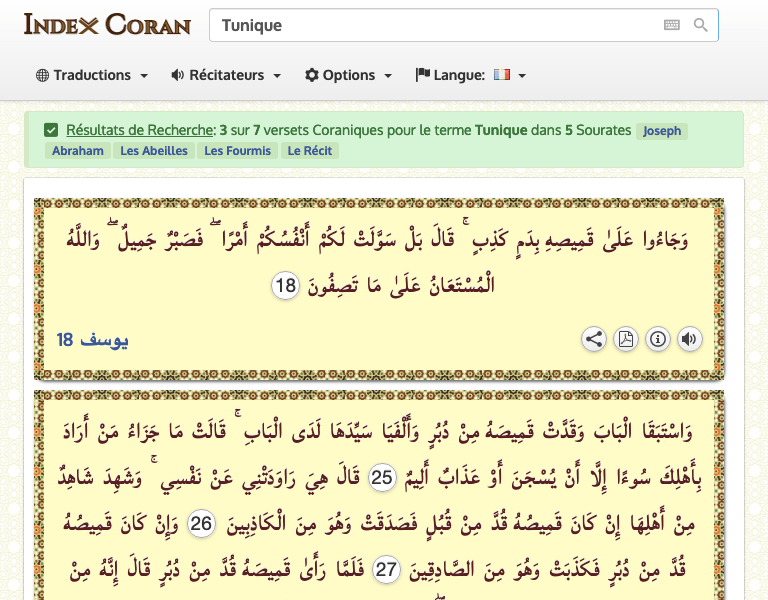This screenshot has height=600, width=768.
Task: Filter results by Les Abeilles
Action: [154, 150]
